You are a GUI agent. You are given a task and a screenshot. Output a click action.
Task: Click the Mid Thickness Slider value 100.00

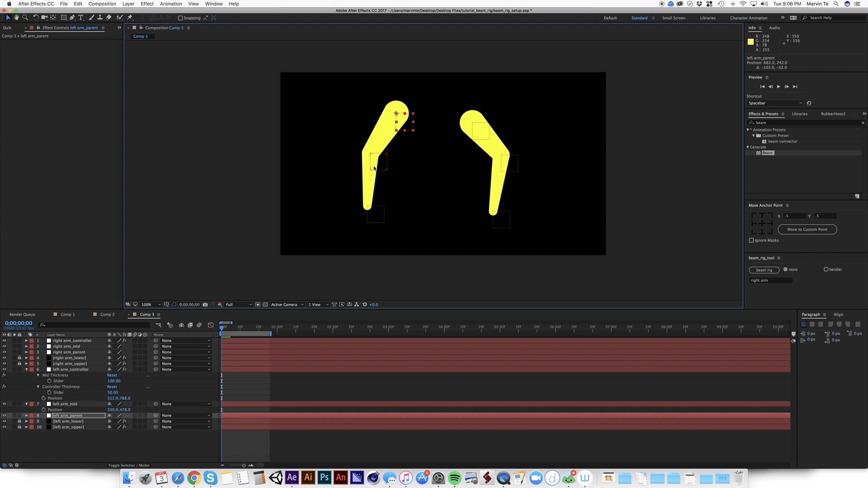pos(113,380)
